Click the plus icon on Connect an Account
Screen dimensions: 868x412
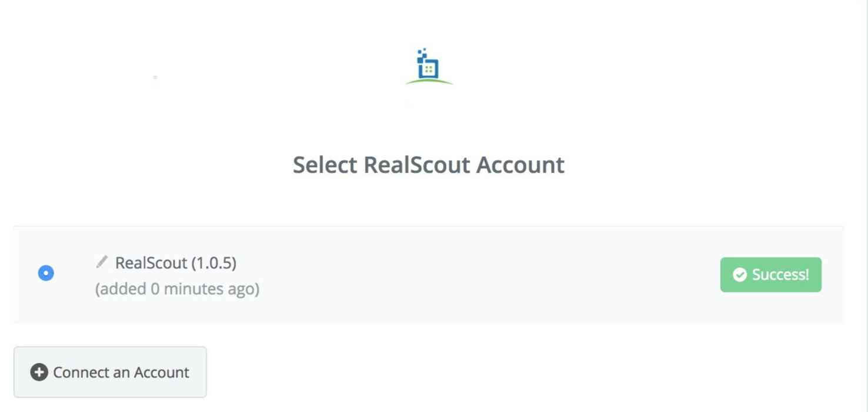tap(38, 371)
